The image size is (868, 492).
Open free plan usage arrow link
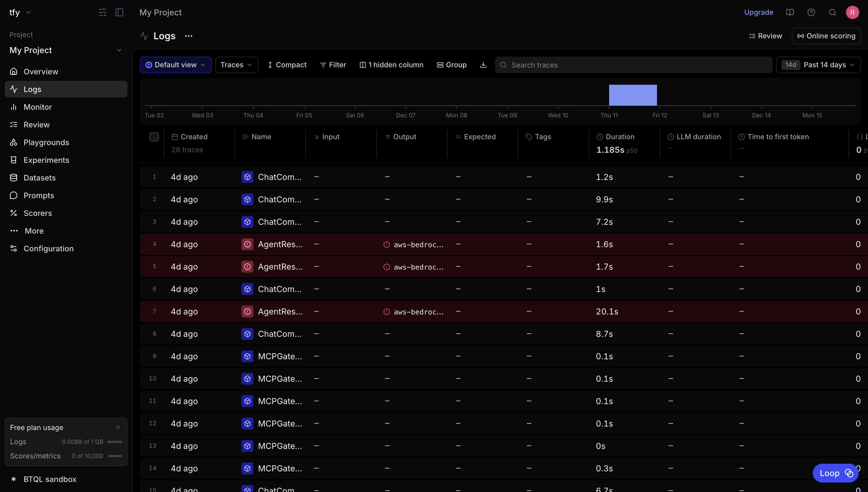point(117,428)
